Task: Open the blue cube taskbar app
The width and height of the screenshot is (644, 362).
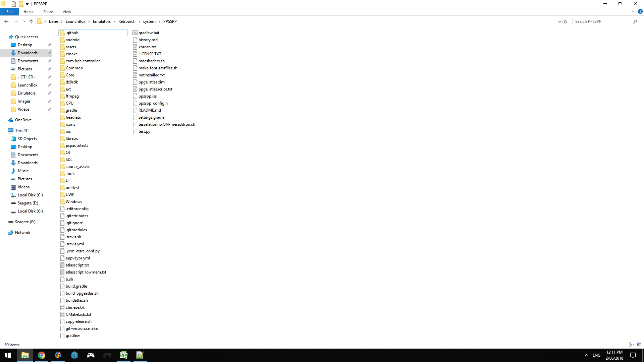Action: (74, 355)
